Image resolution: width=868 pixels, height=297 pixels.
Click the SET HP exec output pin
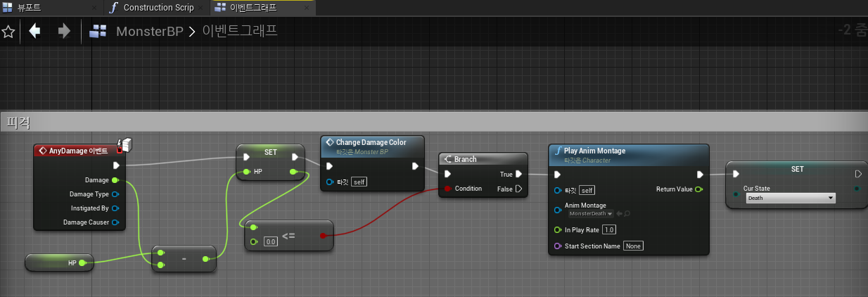(295, 157)
